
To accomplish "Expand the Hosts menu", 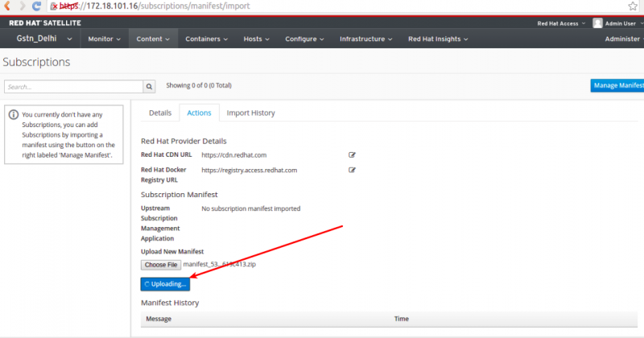I will click(x=256, y=39).
